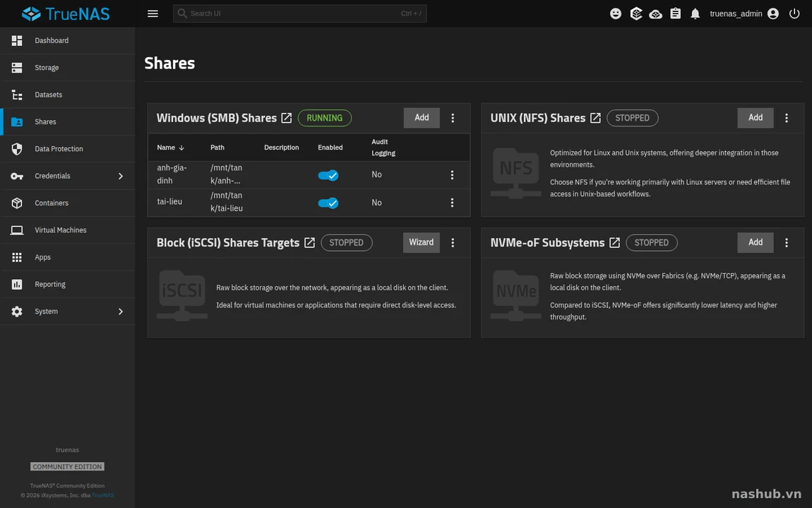Image resolution: width=812 pixels, height=508 pixels.
Task: Open Storage in the sidebar
Action: 68,67
